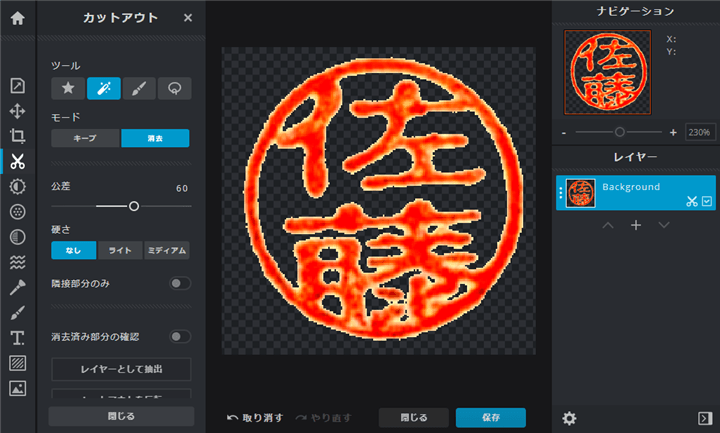Toggle Background layer visibility checkbox
720x433 pixels.
pyautogui.click(x=707, y=201)
